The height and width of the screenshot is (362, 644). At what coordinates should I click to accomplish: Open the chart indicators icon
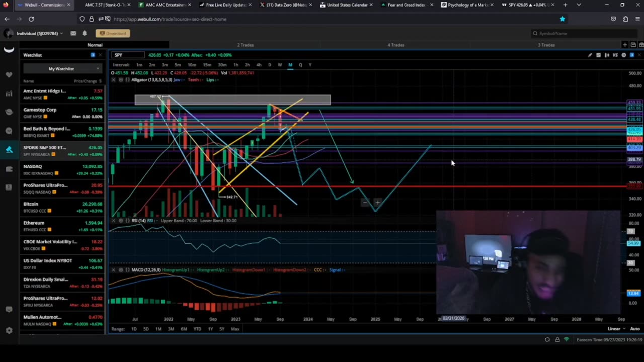tap(598, 55)
